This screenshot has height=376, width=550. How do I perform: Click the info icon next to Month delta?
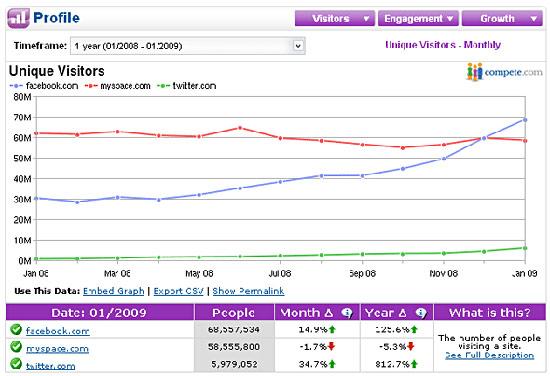[x=347, y=313]
